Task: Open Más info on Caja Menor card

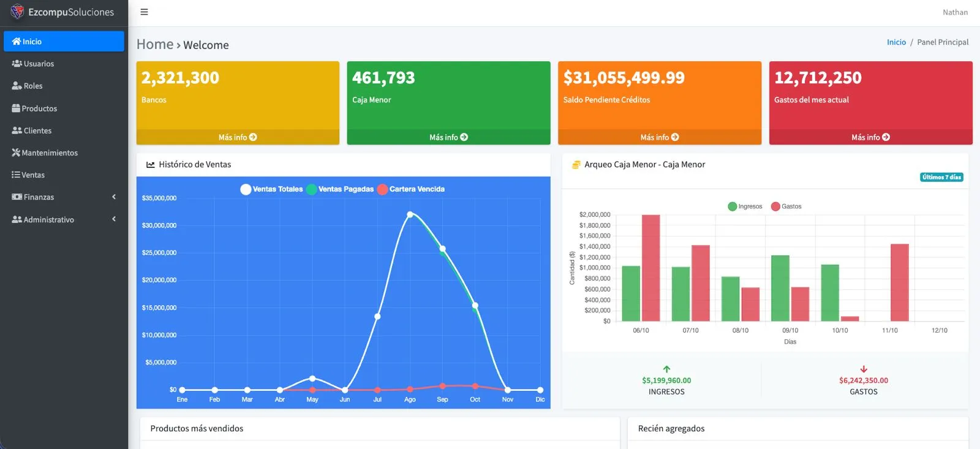Action: [448, 137]
